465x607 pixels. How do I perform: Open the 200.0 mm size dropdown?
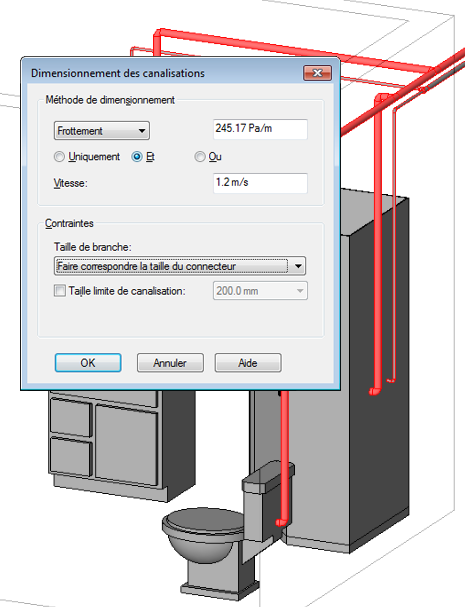click(260, 291)
